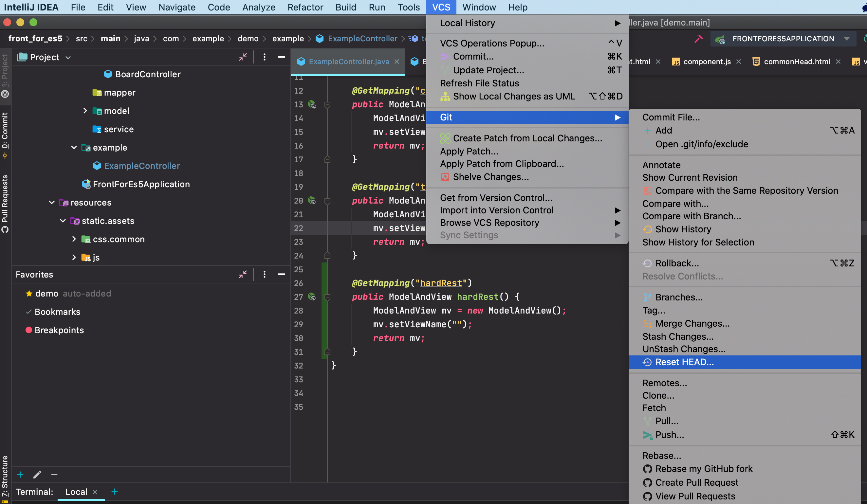Close component.js editor tab
This screenshot has width=867, height=504.
[x=738, y=62]
